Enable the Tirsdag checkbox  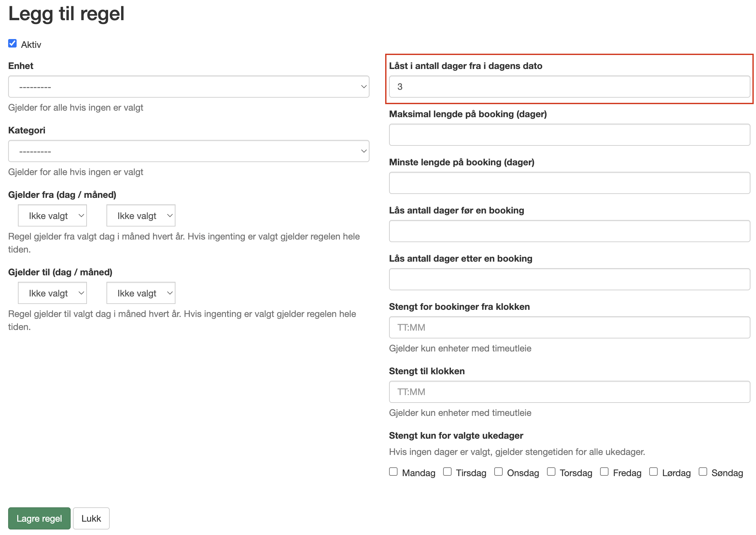point(447,472)
